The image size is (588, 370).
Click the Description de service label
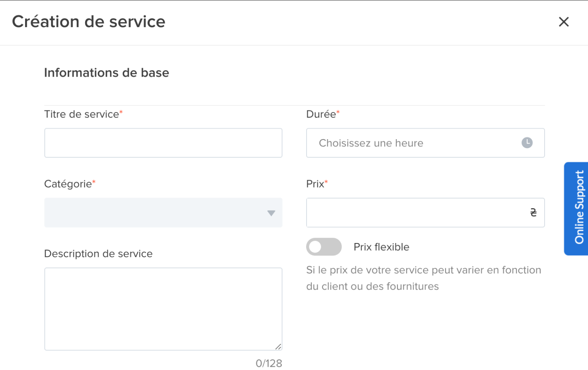pyautogui.click(x=98, y=254)
